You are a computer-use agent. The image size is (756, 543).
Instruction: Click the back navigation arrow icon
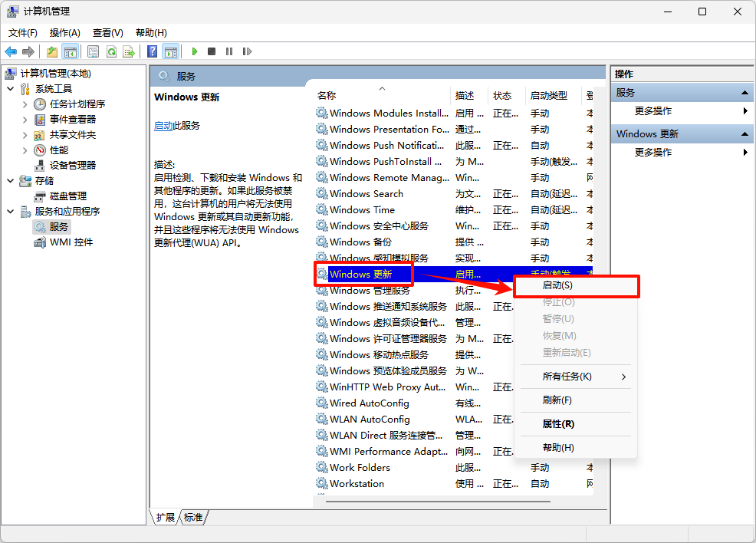[11, 51]
